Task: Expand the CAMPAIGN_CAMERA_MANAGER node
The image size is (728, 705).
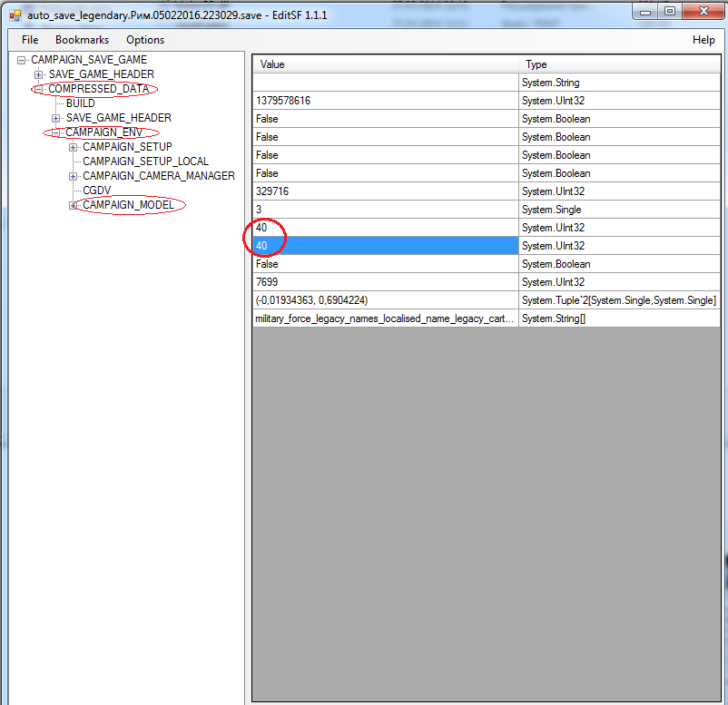Action: click(74, 176)
